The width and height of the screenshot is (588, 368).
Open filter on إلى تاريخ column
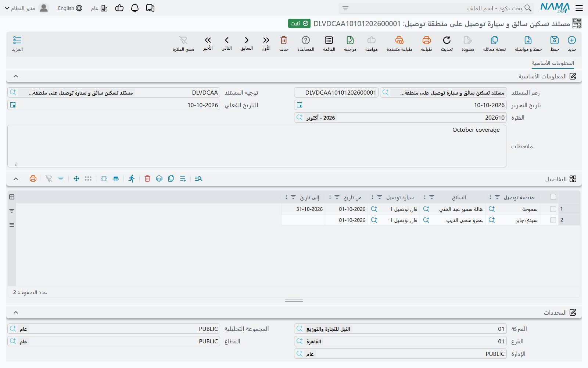coord(293,197)
